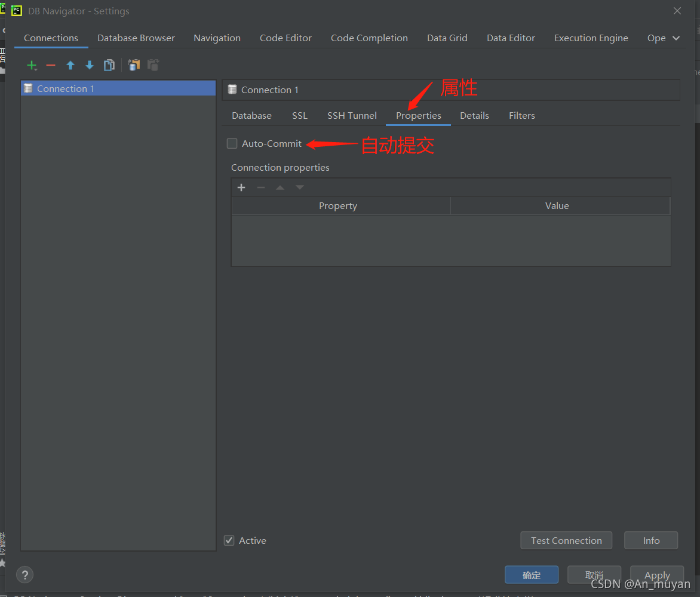Switch to Filters sub-tab
Viewport: 700px width, 597px height.
(522, 116)
